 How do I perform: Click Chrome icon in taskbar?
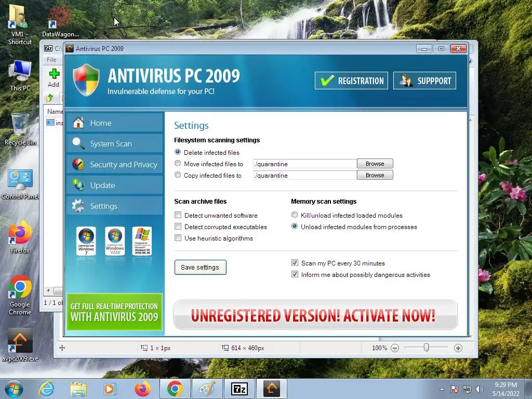click(x=175, y=389)
